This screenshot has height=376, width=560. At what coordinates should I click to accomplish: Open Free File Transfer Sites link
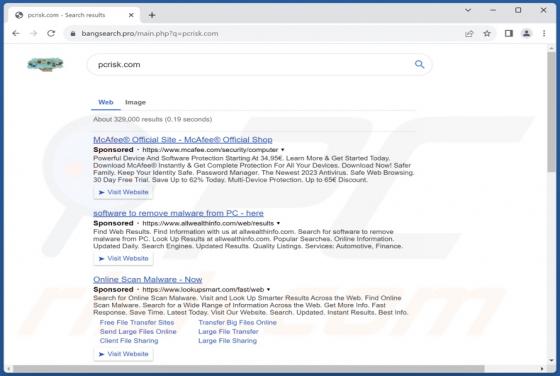[x=137, y=322]
